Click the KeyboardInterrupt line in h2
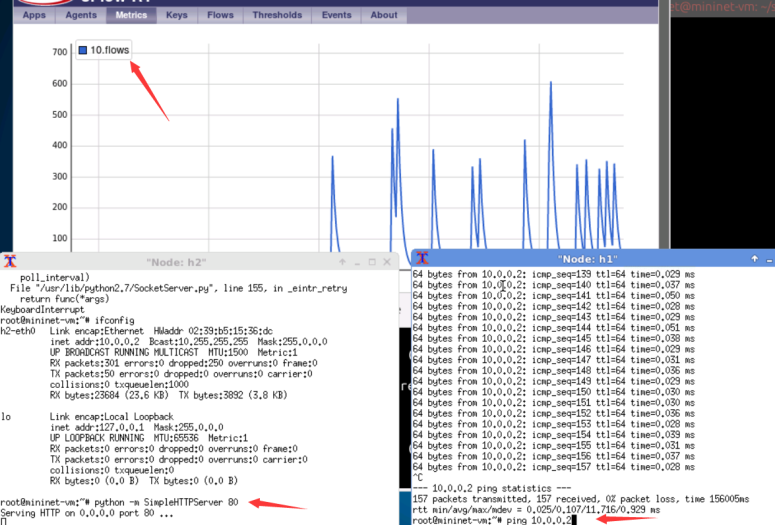Image resolution: width=775 pixels, height=525 pixels. (43, 309)
